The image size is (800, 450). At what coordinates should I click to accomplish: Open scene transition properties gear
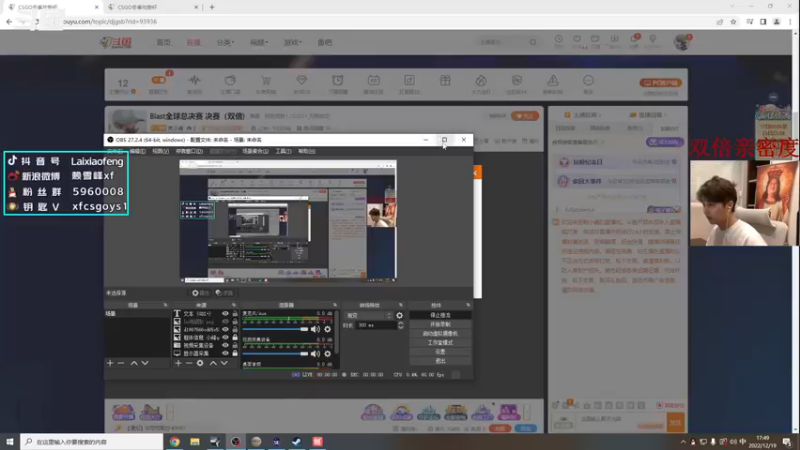(x=399, y=315)
